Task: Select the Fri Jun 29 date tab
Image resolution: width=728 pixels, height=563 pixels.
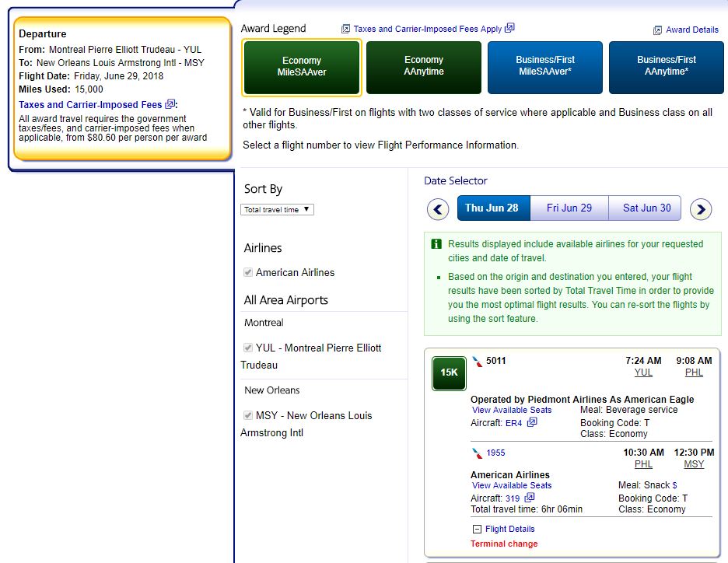Action: [569, 208]
